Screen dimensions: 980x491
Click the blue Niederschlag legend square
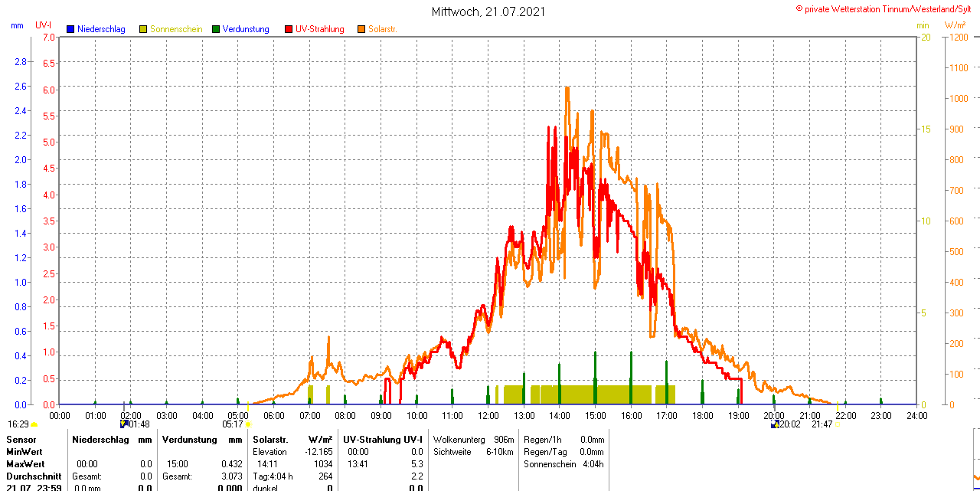click(x=70, y=29)
